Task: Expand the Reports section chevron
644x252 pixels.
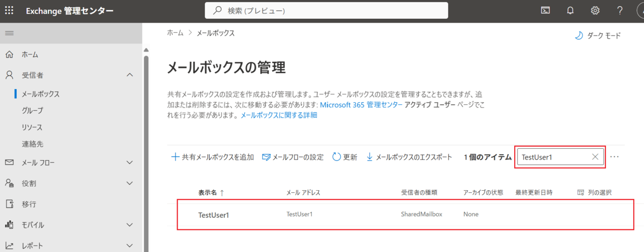Action: coord(129,246)
